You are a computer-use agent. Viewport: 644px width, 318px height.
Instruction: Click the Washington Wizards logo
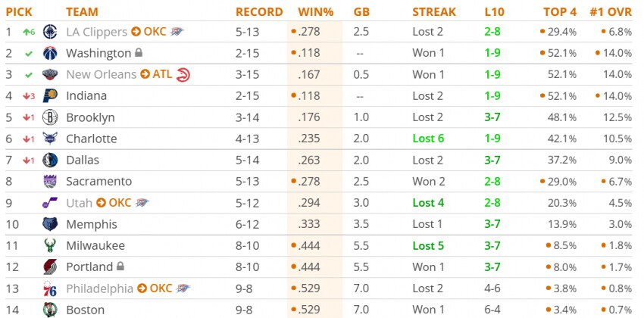50,53
